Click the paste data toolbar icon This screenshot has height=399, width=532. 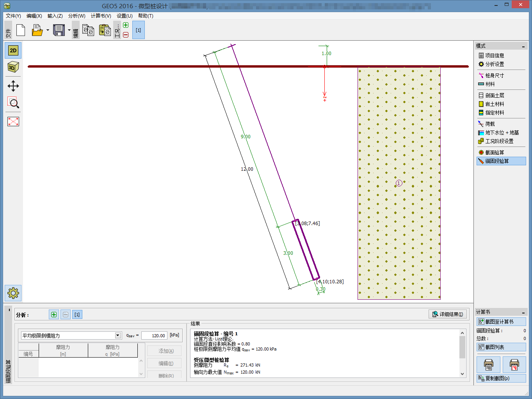[105, 30]
